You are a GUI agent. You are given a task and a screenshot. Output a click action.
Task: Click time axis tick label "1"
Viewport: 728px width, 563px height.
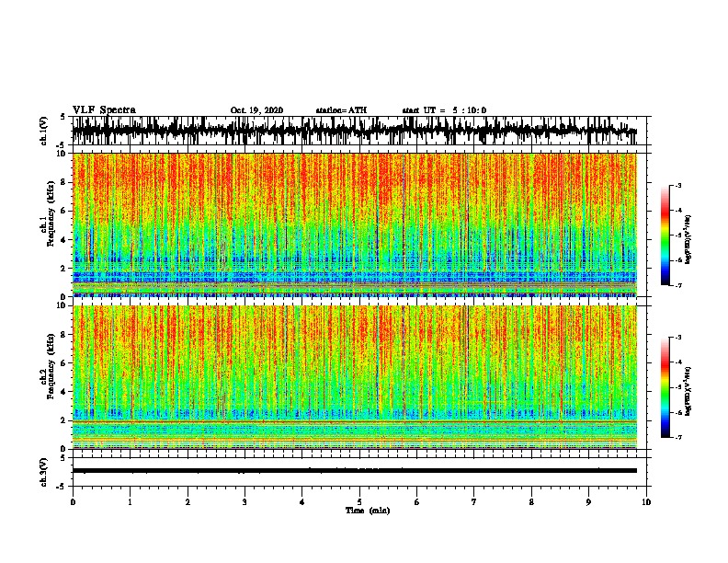130,502
